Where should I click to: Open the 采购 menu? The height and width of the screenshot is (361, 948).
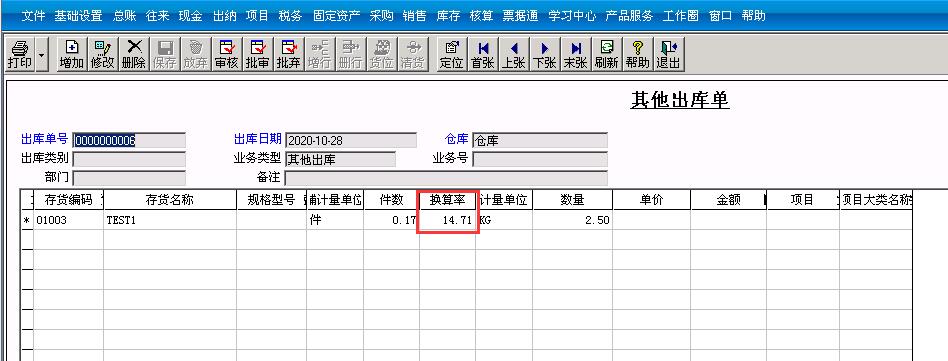pyautogui.click(x=381, y=16)
